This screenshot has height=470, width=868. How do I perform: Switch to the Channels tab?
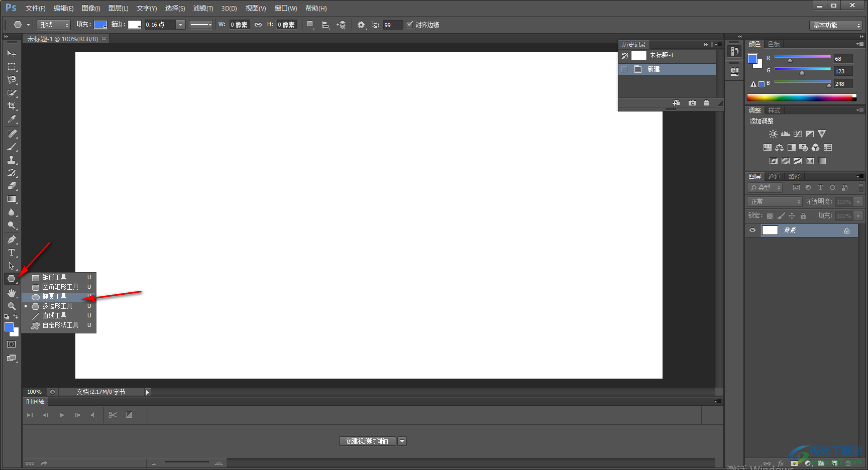tap(774, 177)
